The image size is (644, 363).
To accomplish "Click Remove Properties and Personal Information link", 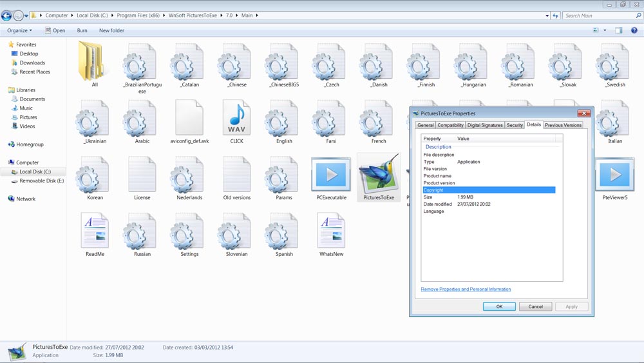I will coord(466,289).
